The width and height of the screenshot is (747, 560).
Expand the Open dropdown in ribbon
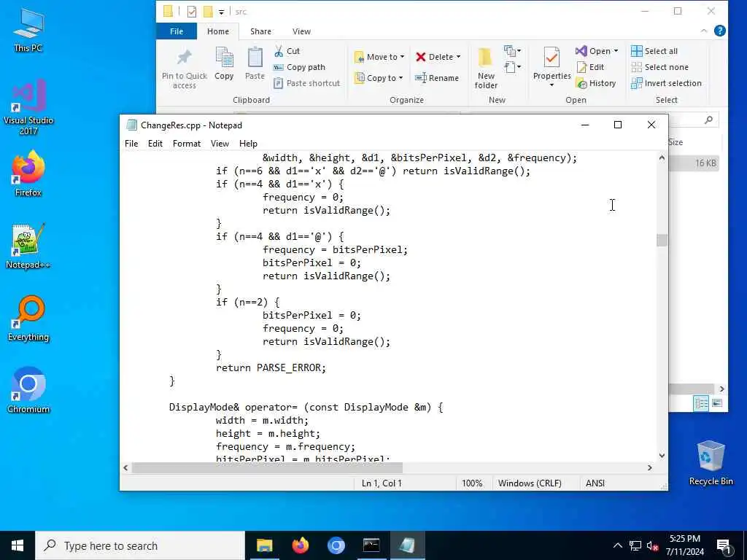click(x=597, y=51)
